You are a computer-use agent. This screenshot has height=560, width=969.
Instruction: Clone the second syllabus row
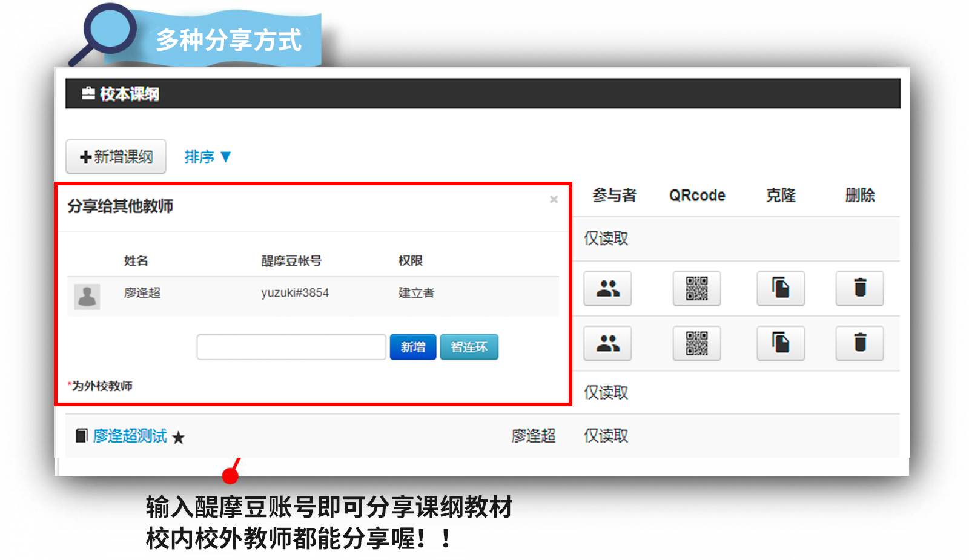tap(781, 343)
